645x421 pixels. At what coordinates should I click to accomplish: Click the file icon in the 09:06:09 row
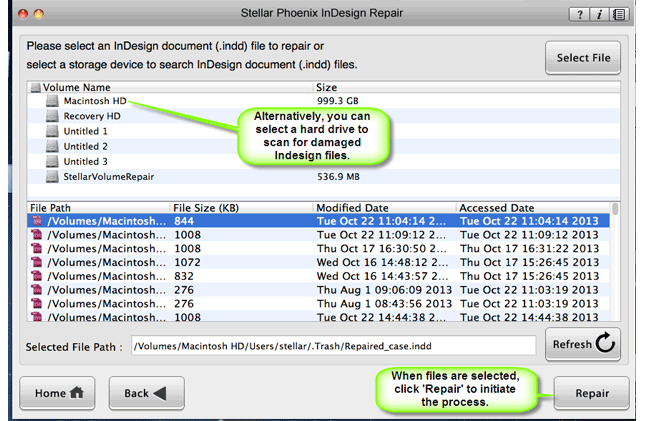[x=37, y=290]
